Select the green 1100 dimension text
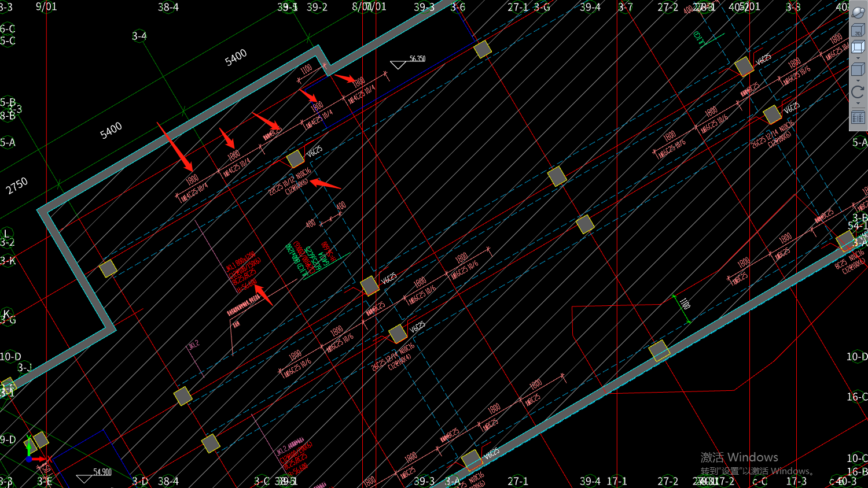The image size is (868, 488). click(685, 304)
